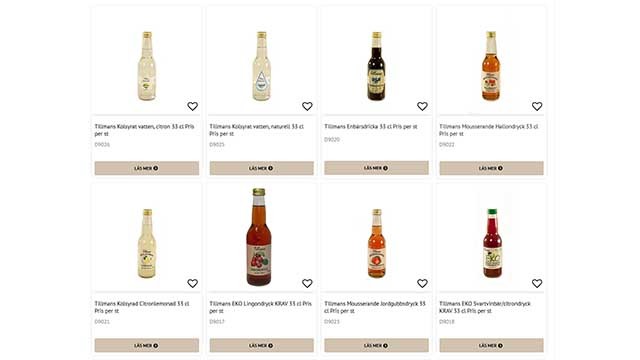Favorite the EKO Svartvinbär/citrondryck item
The width and height of the screenshot is (640, 360).
(x=537, y=283)
